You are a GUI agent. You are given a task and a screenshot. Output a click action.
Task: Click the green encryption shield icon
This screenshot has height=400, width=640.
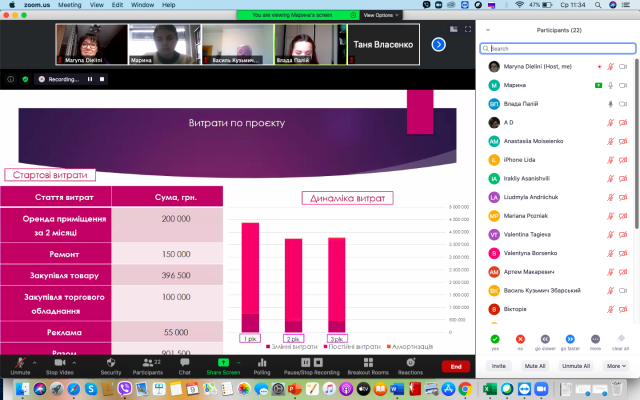pos(25,79)
